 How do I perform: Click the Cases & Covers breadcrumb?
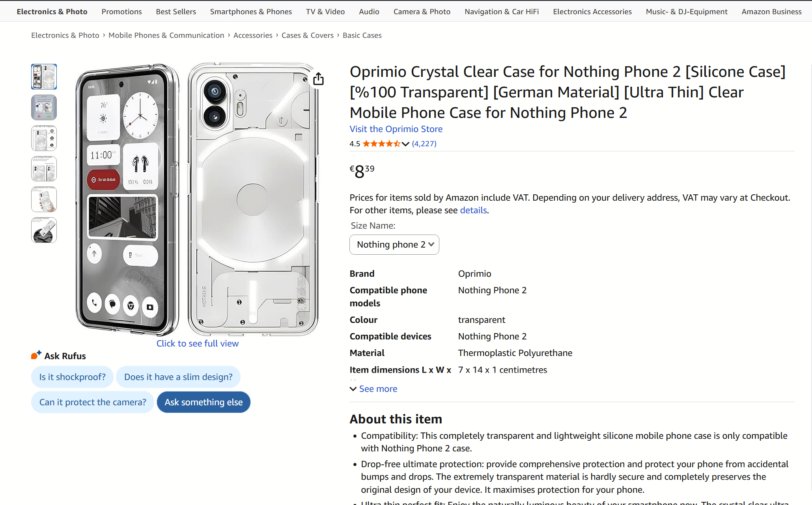pyautogui.click(x=307, y=35)
